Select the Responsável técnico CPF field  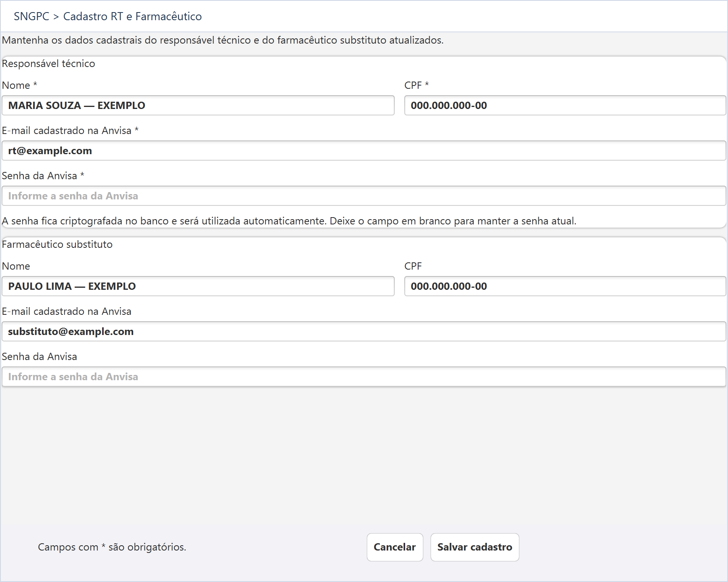565,105
